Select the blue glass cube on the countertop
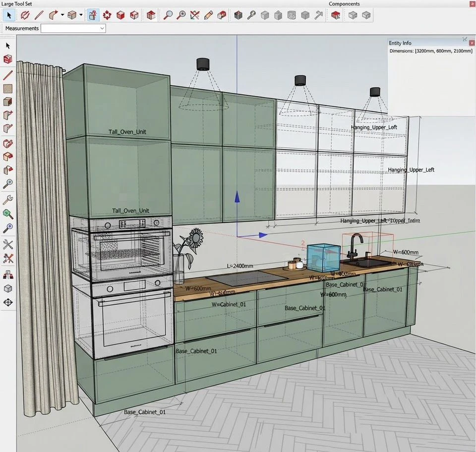Image resolution: width=476 pixels, height=452 pixels. (x=323, y=258)
